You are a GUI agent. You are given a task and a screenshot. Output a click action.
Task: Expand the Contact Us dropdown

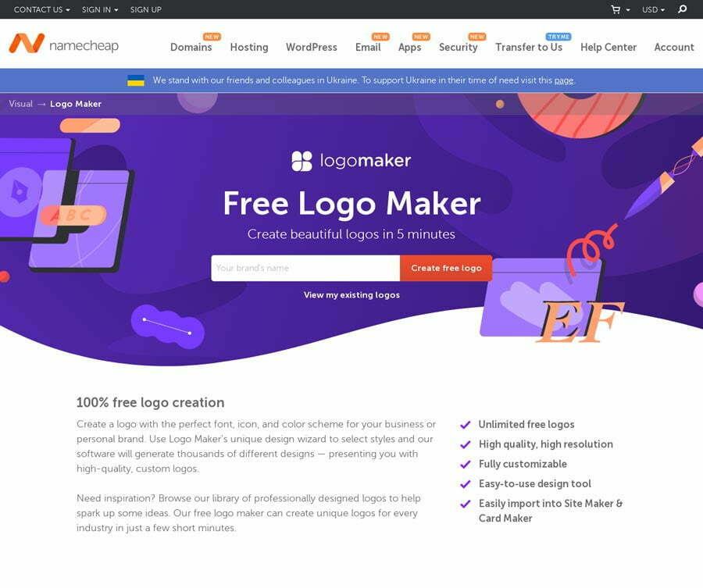tap(41, 9)
